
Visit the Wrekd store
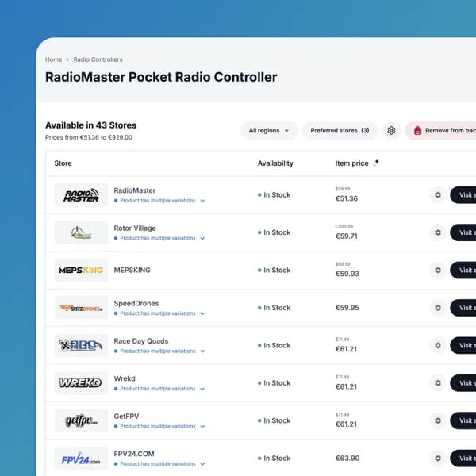click(463, 383)
